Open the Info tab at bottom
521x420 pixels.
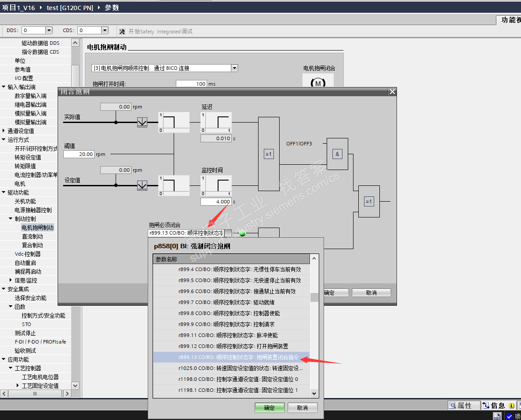pos(498,406)
